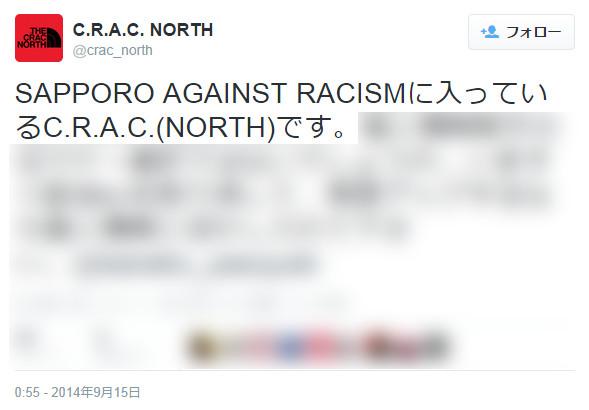Click the blurred pink retweeter avatar
Screen dimensions: 589x410
(321, 346)
